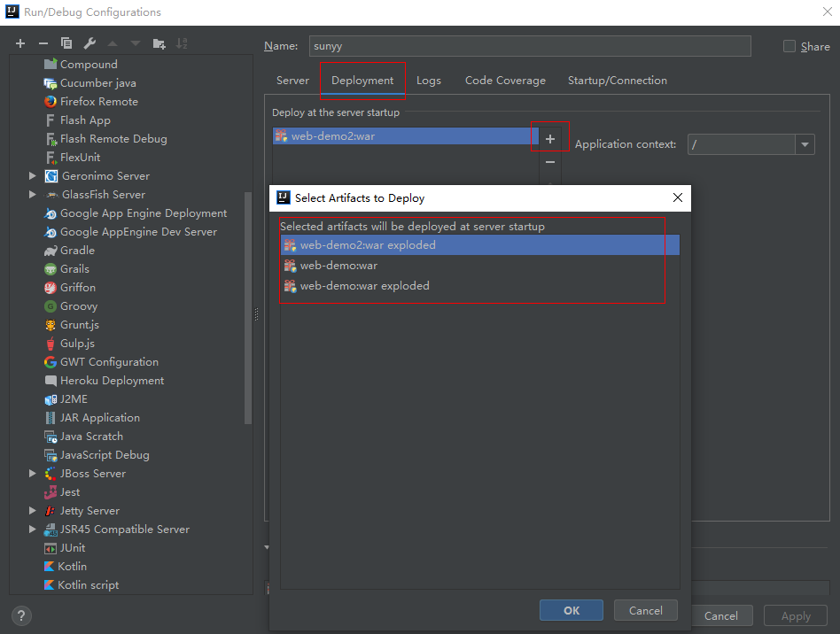Screen dimensions: 840x634
Task: Click the Name input field
Action: [x=529, y=46]
